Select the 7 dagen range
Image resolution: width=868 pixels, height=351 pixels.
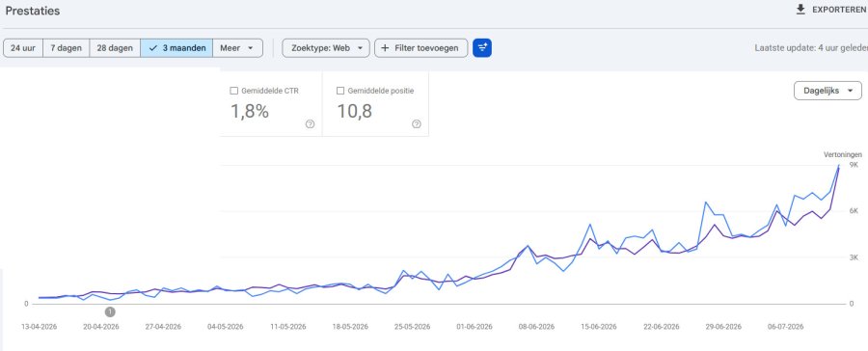click(67, 48)
